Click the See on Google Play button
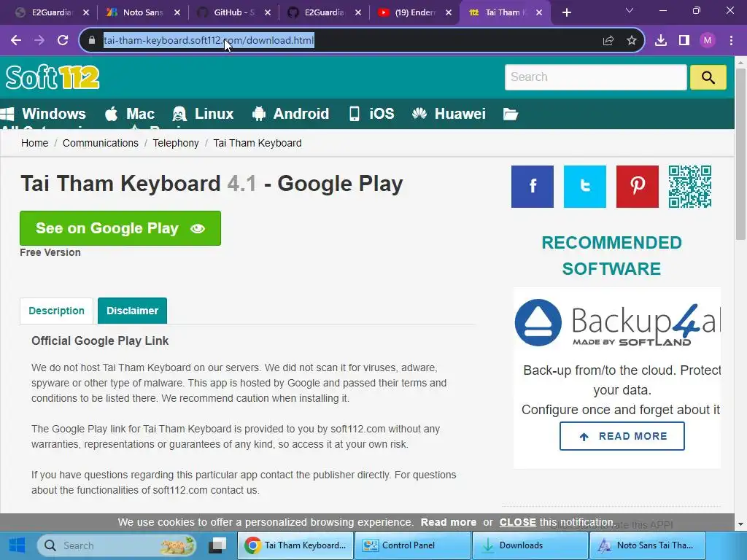This screenshot has width=747, height=560. (120, 228)
